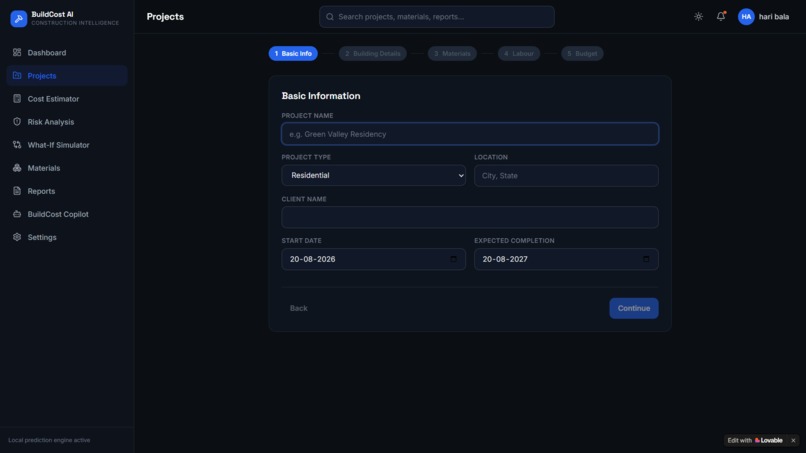Open Dashboard in the sidebar
The image size is (806, 453).
(x=67, y=52)
